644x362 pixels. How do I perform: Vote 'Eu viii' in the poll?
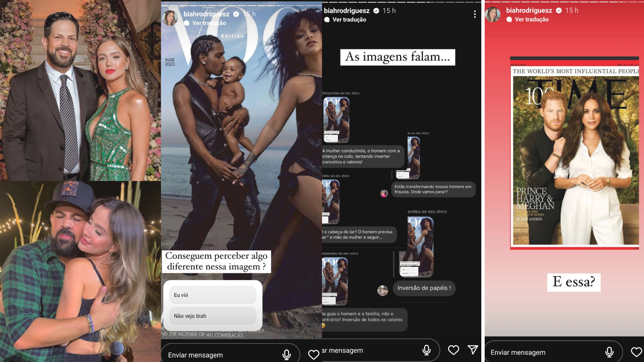coord(213,295)
